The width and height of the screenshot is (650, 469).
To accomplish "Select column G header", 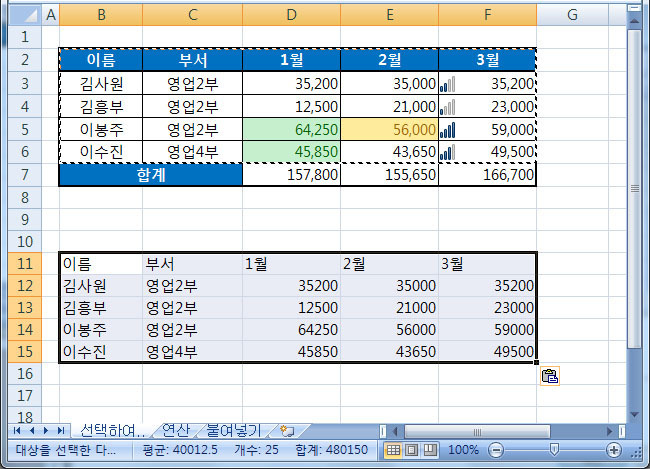I will (x=572, y=15).
